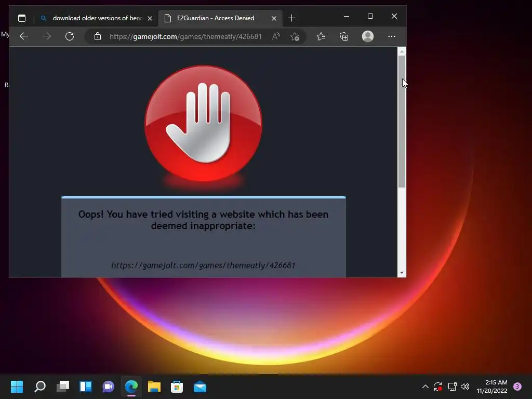Click the Microsoft Edge taskbar icon

[x=131, y=387]
